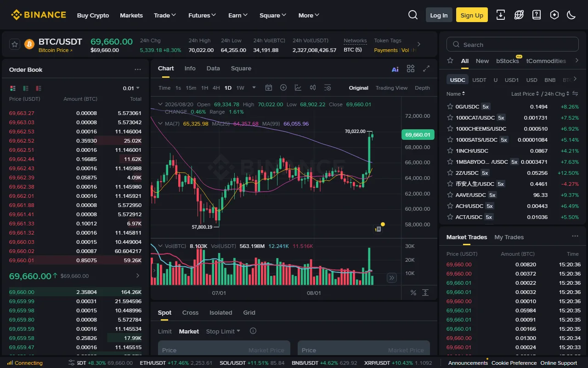The image size is (588, 368).
Task: Open the order book 0.01 precision dropdown
Action: [x=131, y=88]
